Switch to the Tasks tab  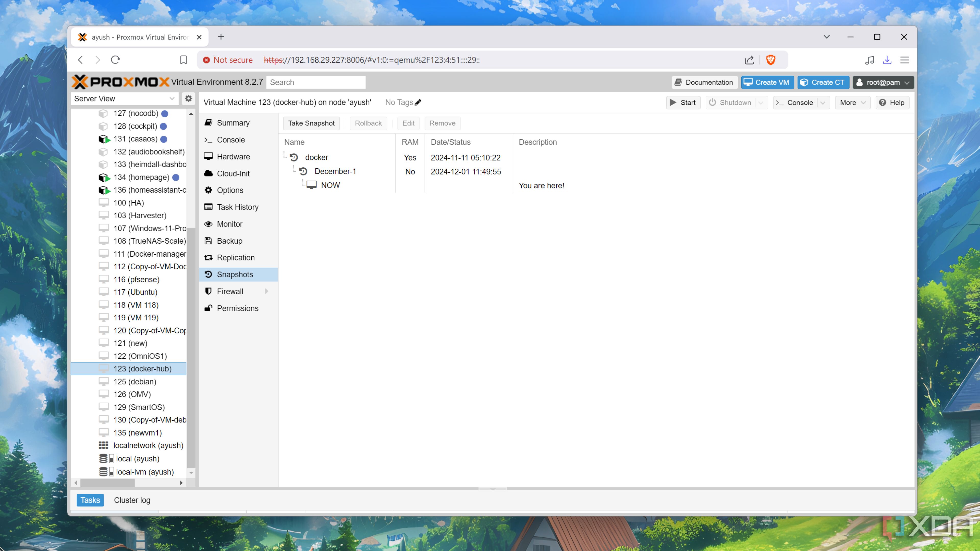(90, 500)
